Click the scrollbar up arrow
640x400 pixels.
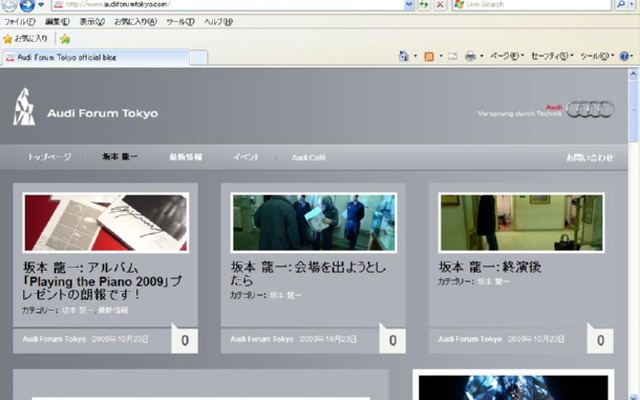tap(633, 74)
